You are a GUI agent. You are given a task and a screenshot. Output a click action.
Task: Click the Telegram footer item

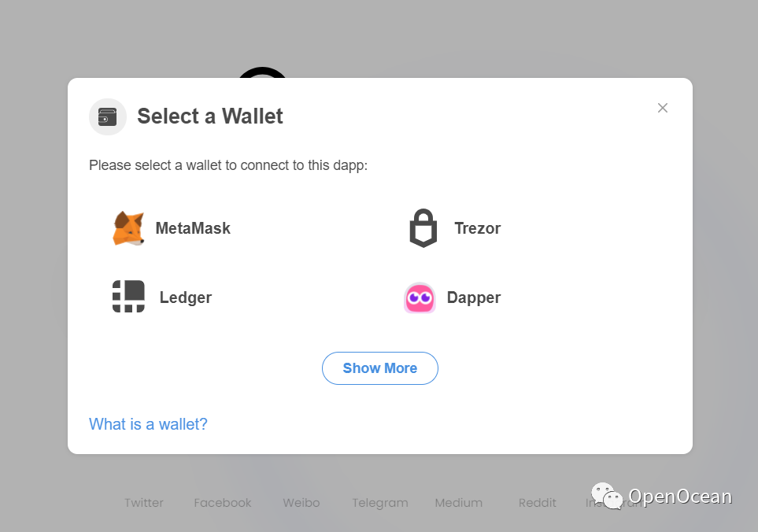pos(380,502)
